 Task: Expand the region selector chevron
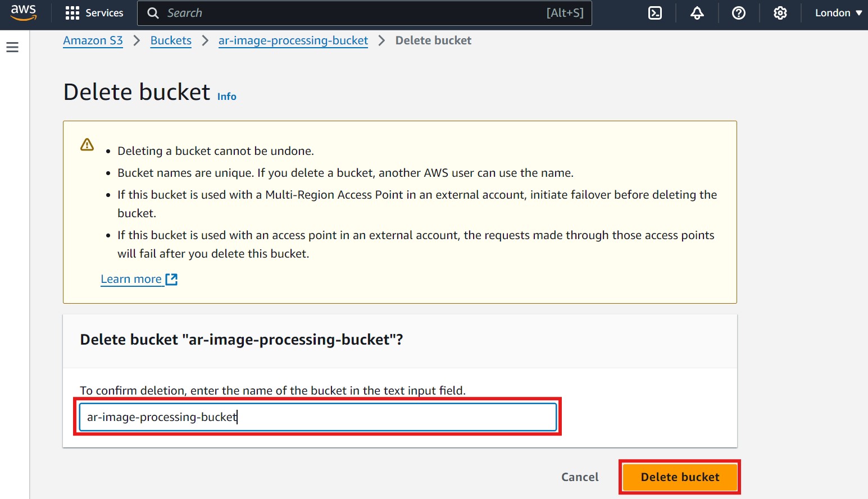pos(860,12)
